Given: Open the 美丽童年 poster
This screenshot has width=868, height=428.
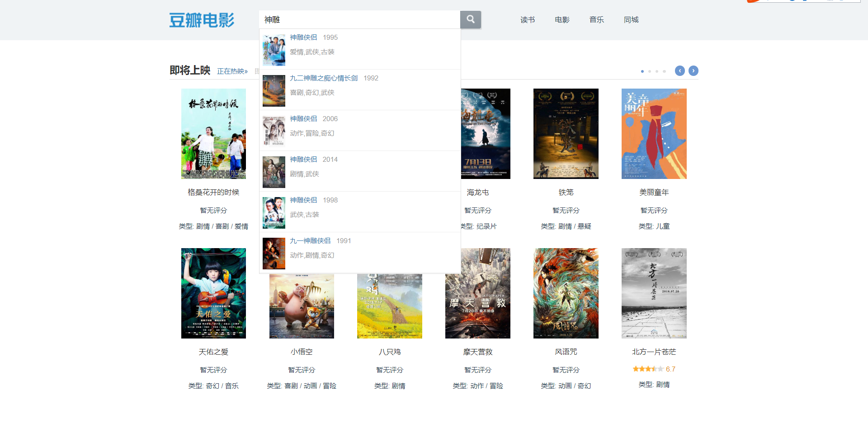Looking at the screenshot, I should click(654, 134).
